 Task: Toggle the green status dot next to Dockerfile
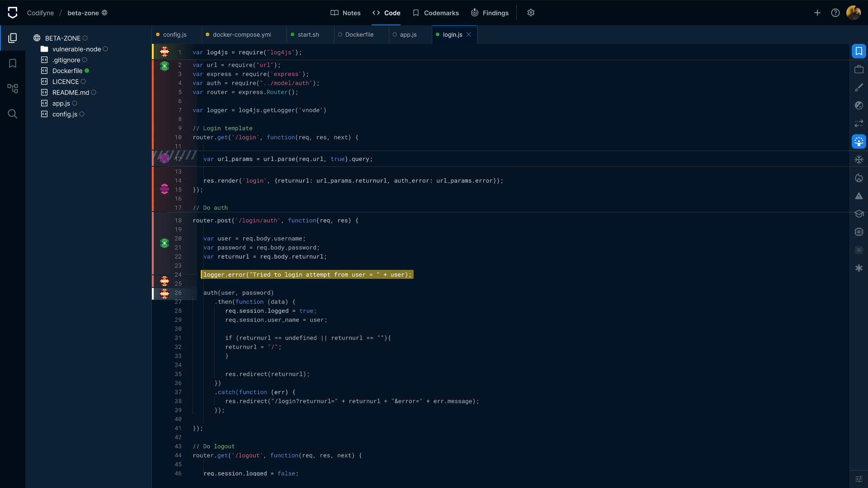87,70
